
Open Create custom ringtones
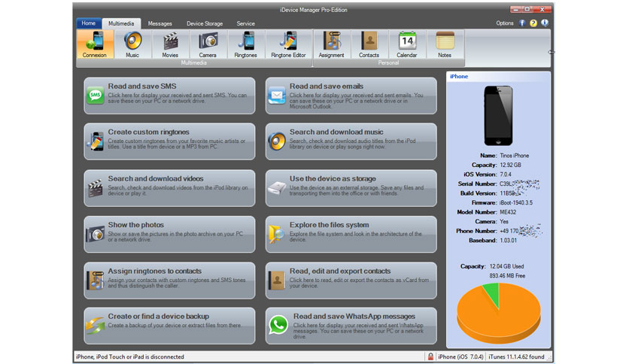(x=169, y=141)
